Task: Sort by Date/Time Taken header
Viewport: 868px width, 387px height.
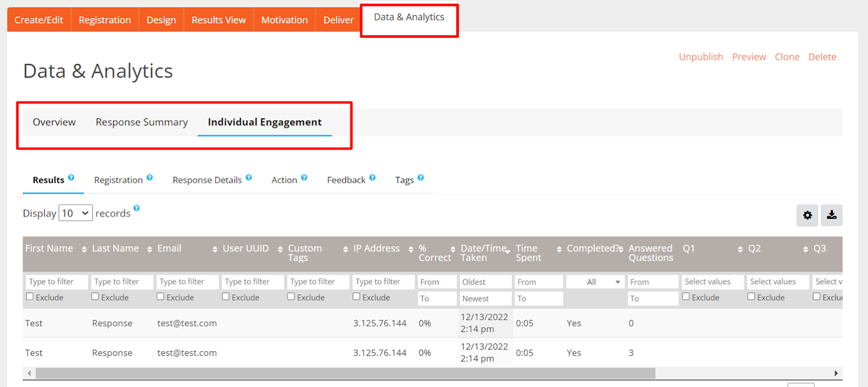Action: click(484, 253)
